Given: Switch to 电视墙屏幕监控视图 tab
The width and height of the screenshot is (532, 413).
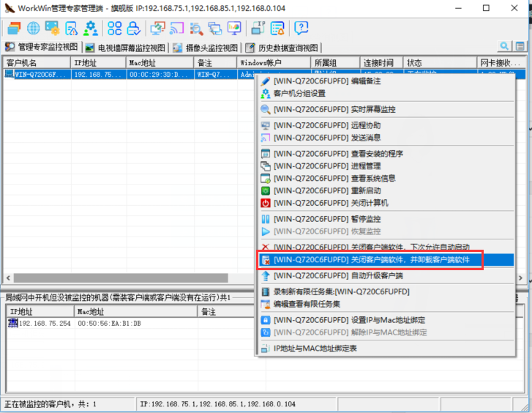Looking at the screenshot, I should 125,48.
